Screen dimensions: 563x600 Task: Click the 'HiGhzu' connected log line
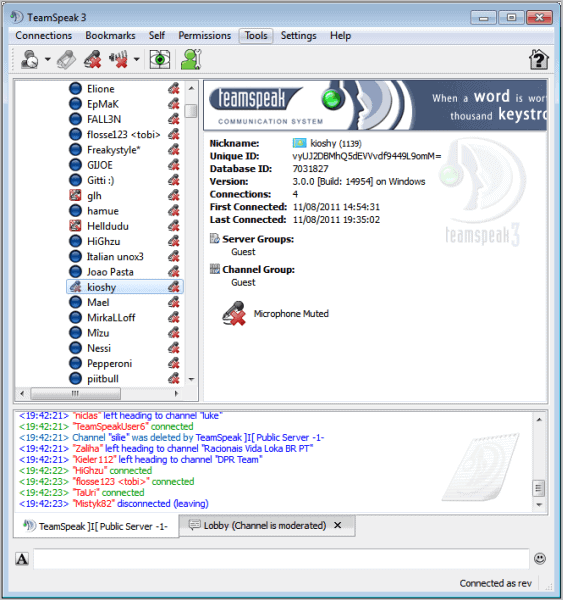85,471
